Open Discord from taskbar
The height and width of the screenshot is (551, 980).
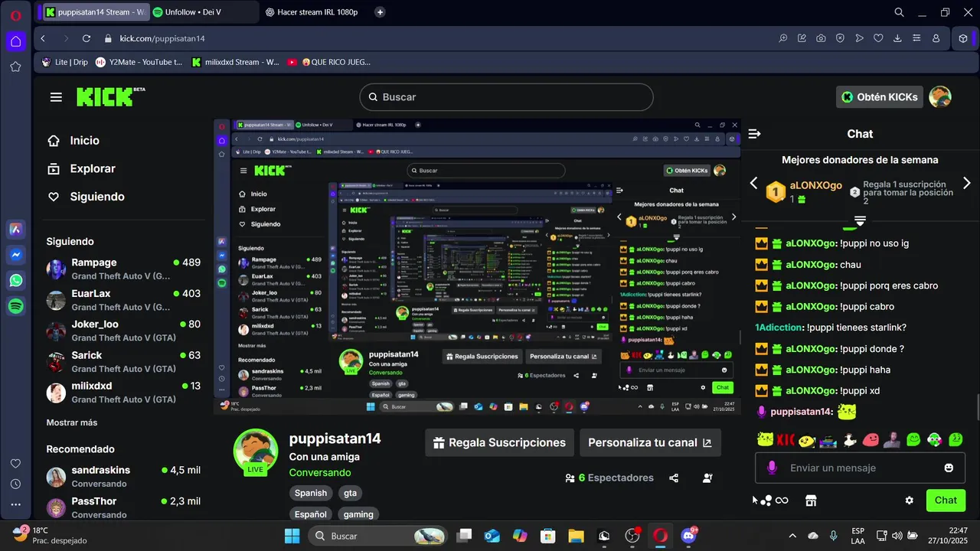pyautogui.click(x=688, y=536)
